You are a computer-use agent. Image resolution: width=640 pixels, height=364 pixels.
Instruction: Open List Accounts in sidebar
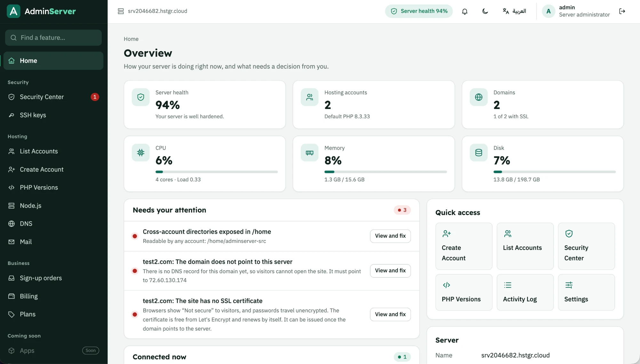53,151
